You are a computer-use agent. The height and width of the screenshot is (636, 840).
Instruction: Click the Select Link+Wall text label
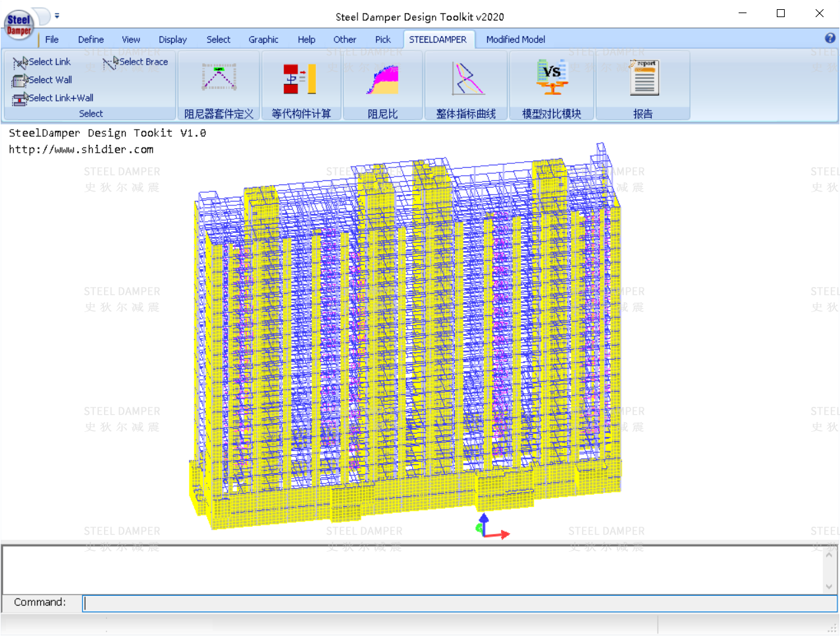61,98
